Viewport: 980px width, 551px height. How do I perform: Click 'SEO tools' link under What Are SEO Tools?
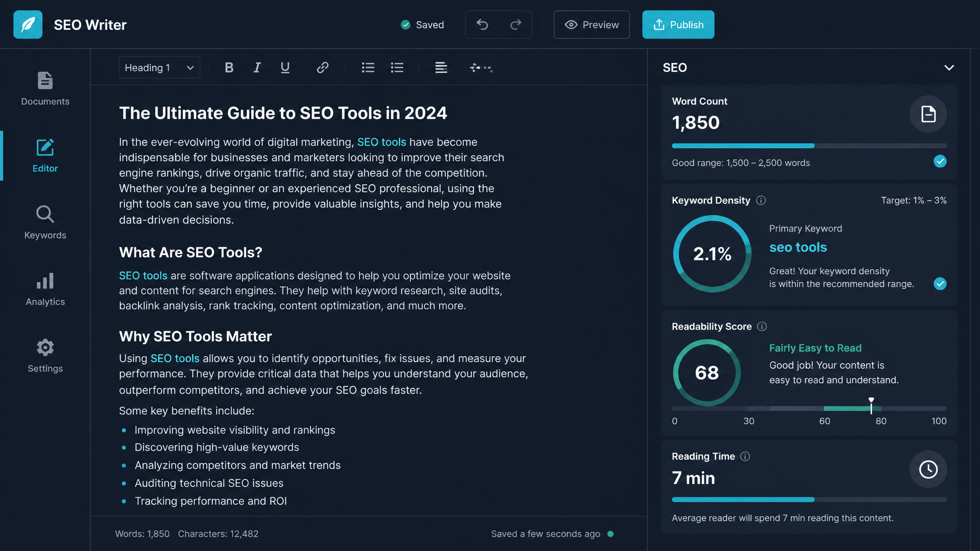click(x=143, y=275)
